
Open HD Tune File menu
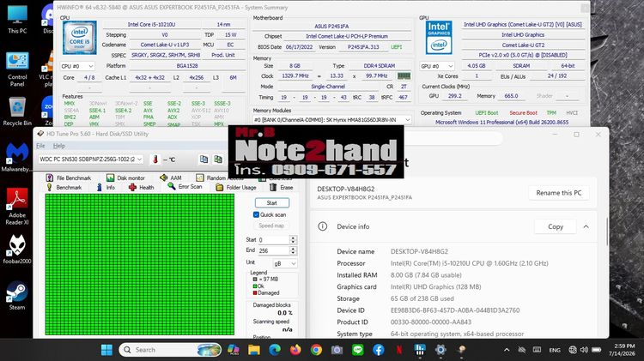[x=40, y=146]
